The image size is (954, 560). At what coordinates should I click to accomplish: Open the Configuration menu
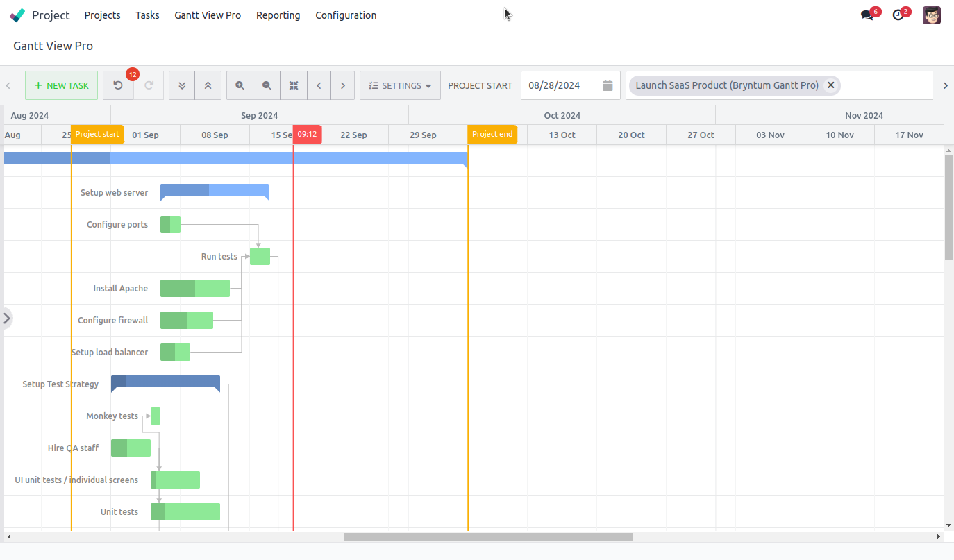click(x=346, y=15)
